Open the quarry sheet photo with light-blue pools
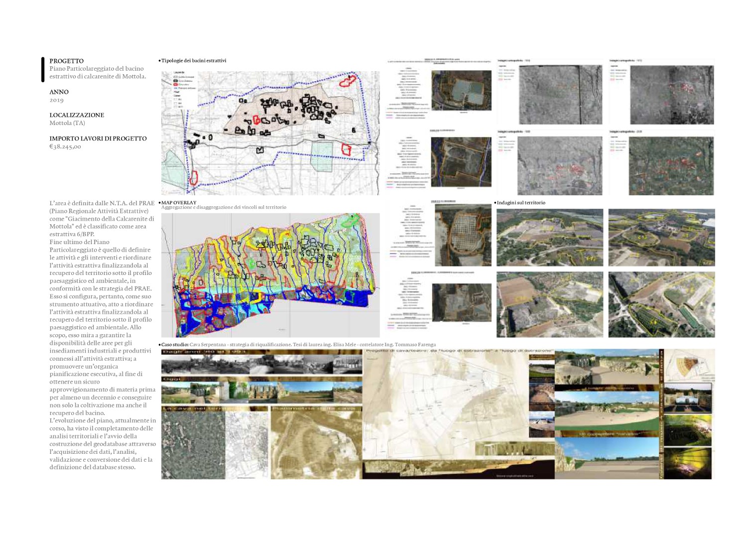This screenshot has height=538, width=756. tap(461, 90)
